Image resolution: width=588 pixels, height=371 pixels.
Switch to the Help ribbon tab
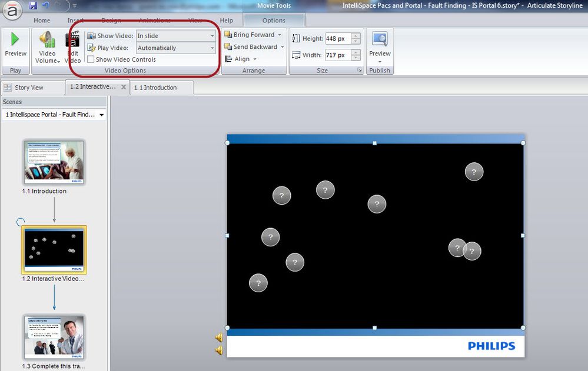coord(226,20)
